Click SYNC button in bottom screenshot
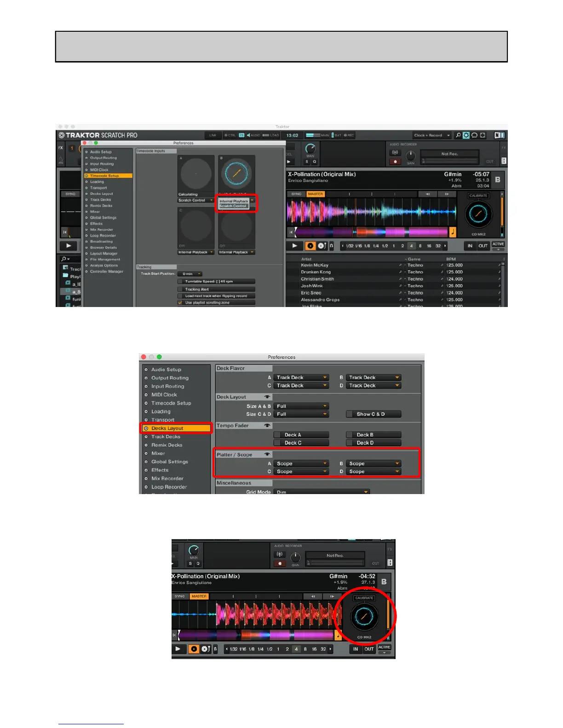 click(x=180, y=596)
